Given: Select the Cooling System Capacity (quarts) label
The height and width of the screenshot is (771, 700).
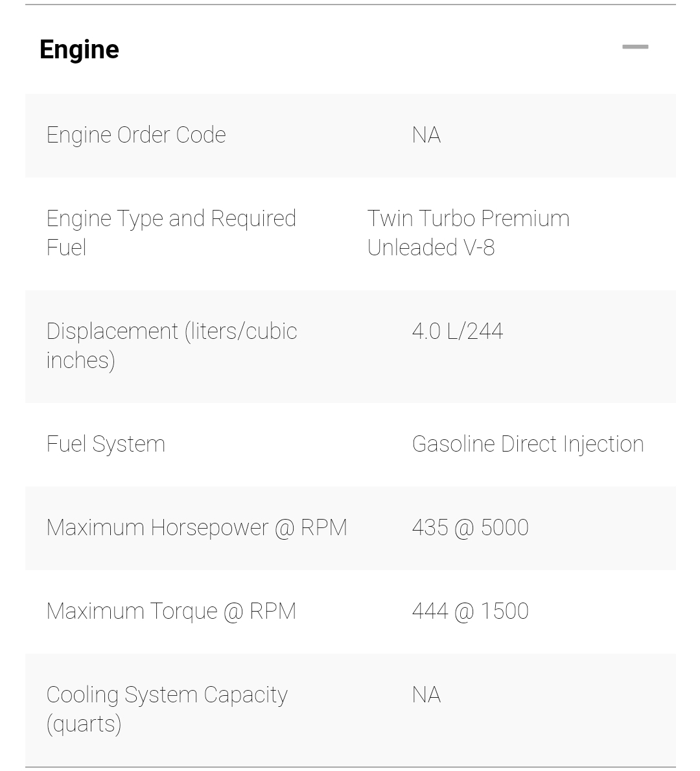Looking at the screenshot, I should [167, 709].
